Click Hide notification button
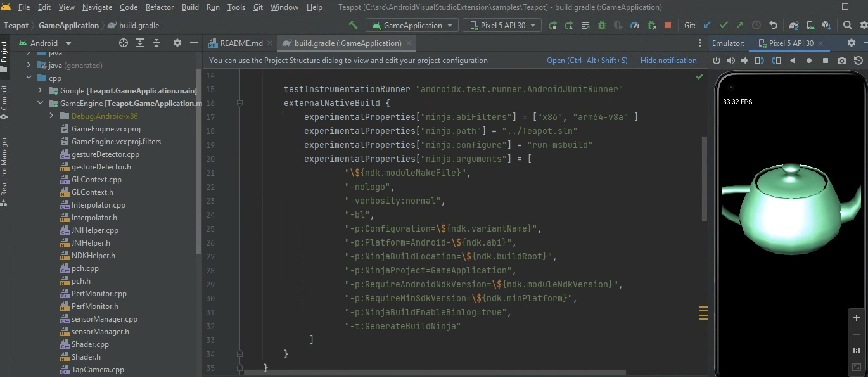 (x=668, y=60)
